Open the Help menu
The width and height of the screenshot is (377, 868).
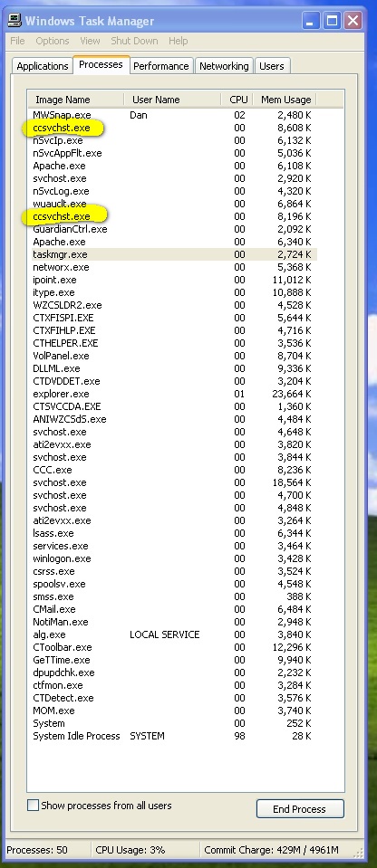[178, 41]
